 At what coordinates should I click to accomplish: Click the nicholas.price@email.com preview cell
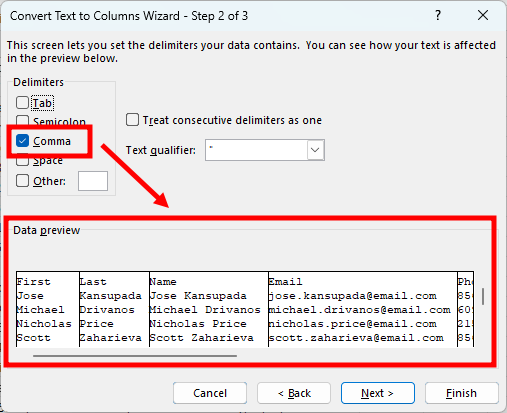353,324
